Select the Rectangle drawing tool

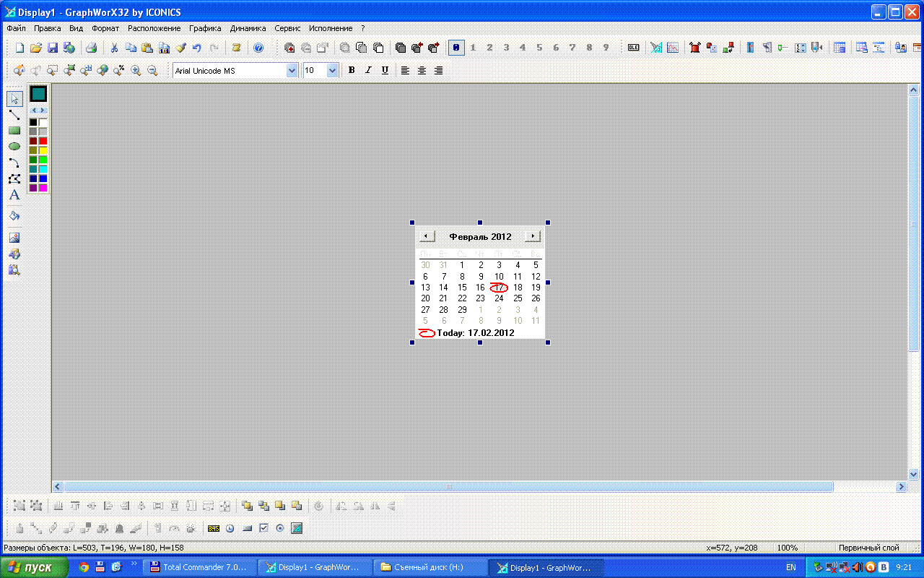pyautogui.click(x=14, y=131)
